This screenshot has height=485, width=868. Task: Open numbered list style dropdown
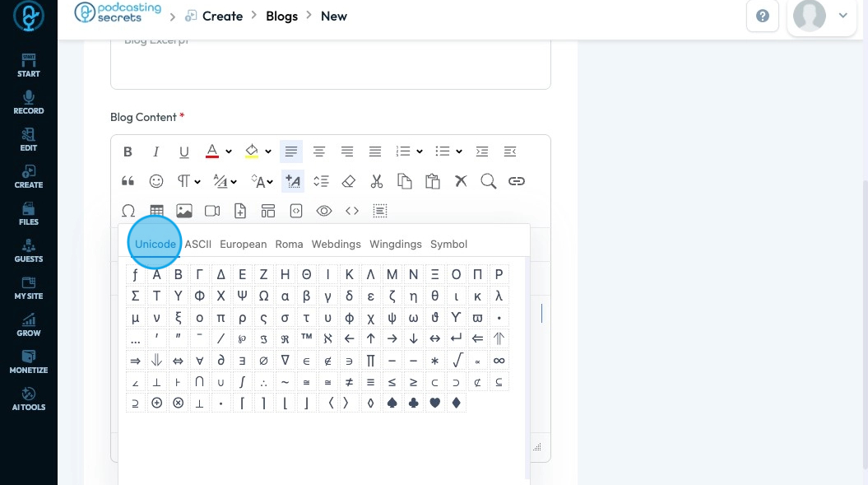[x=420, y=152]
